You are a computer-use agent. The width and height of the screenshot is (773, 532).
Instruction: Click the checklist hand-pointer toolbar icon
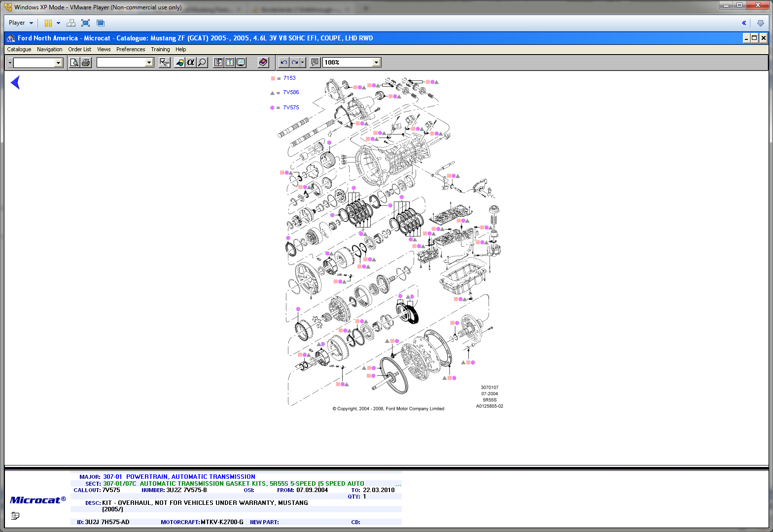pyautogui.click(x=165, y=63)
